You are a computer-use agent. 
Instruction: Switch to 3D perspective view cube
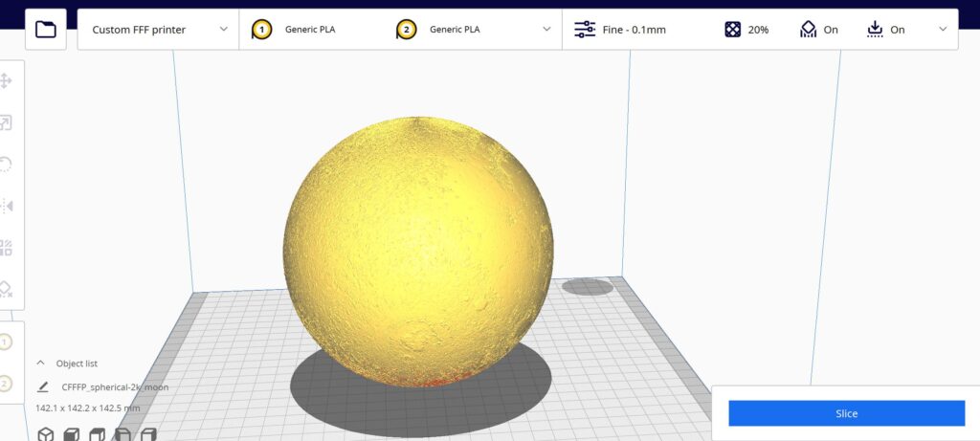click(46, 434)
